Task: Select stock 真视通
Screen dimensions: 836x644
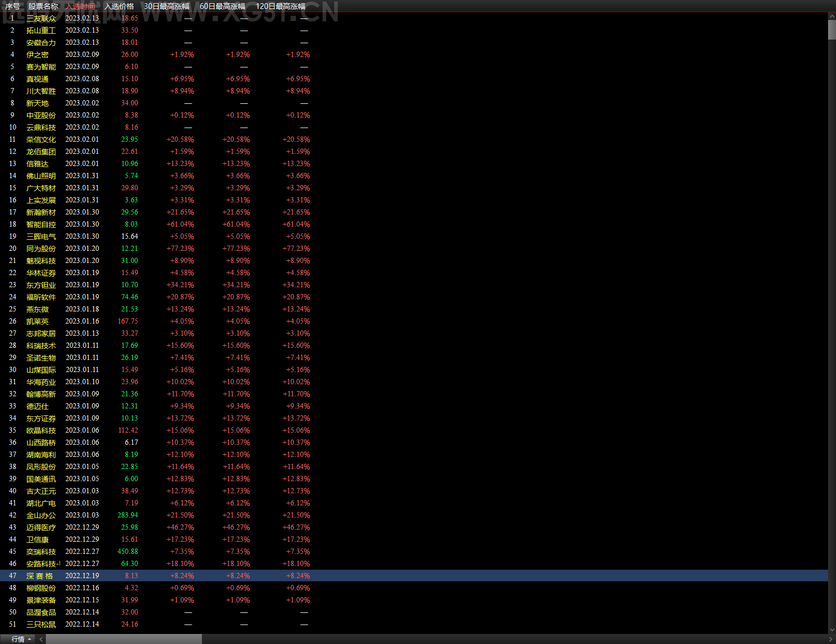Action: tap(37, 79)
